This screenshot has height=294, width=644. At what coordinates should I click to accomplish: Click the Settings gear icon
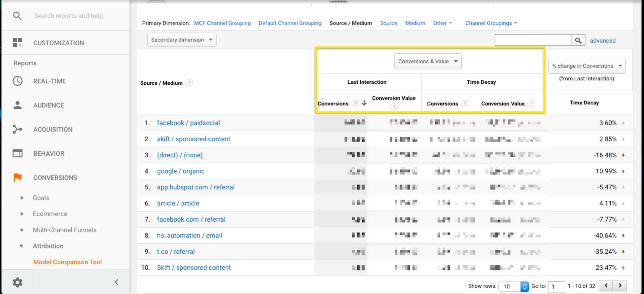[18, 282]
